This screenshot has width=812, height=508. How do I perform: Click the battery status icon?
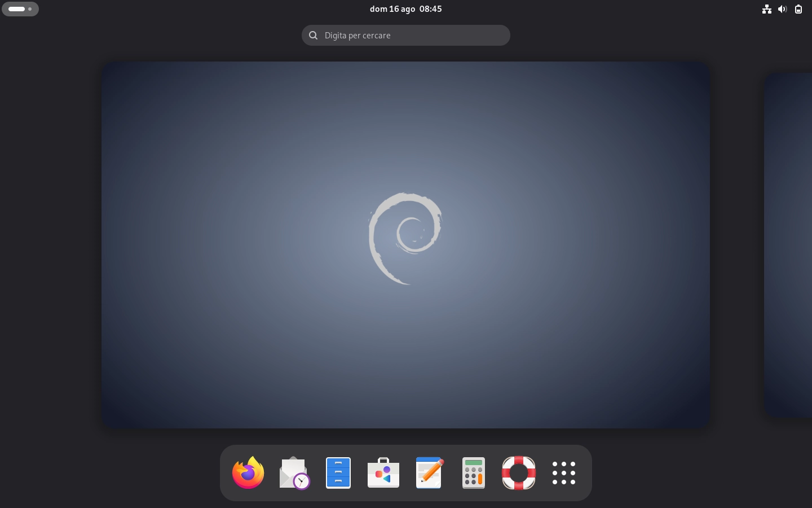798,9
